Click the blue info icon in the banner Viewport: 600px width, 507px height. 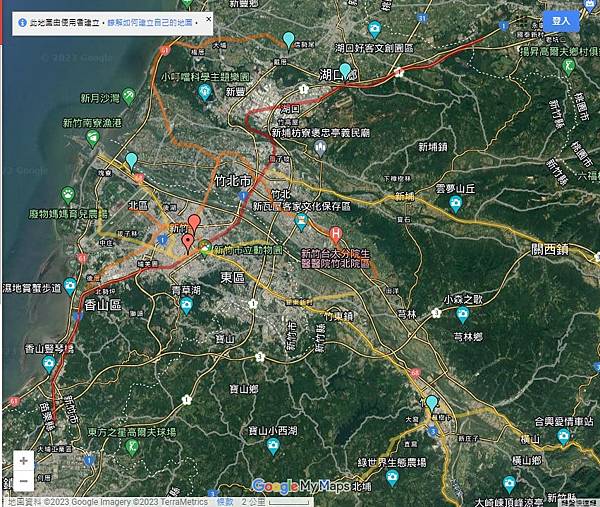click(x=23, y=23)
